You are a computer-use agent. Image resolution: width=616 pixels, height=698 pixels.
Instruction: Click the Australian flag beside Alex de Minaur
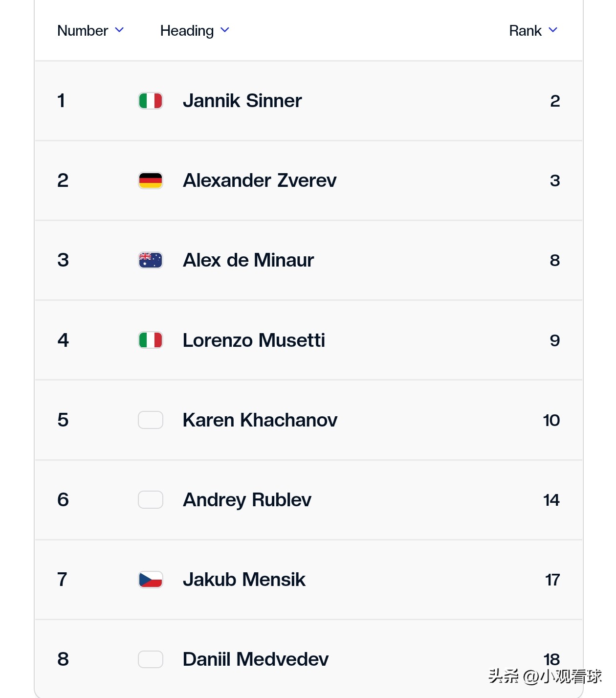151,260
